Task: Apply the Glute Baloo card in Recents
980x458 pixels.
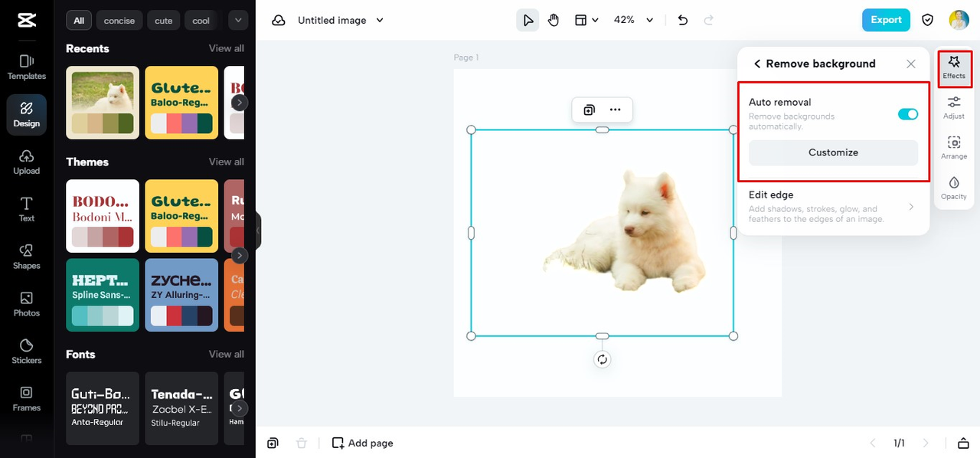Action: coord(181,103)
